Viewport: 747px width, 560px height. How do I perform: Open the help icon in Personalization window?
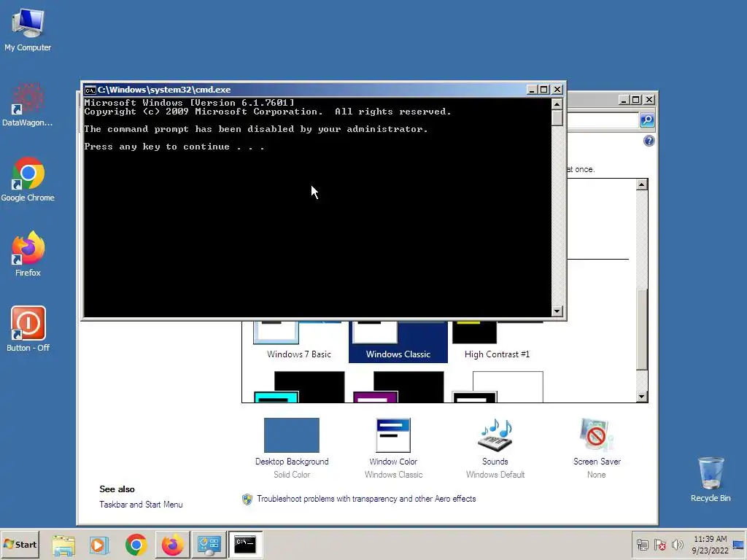(x=649, y=141)
